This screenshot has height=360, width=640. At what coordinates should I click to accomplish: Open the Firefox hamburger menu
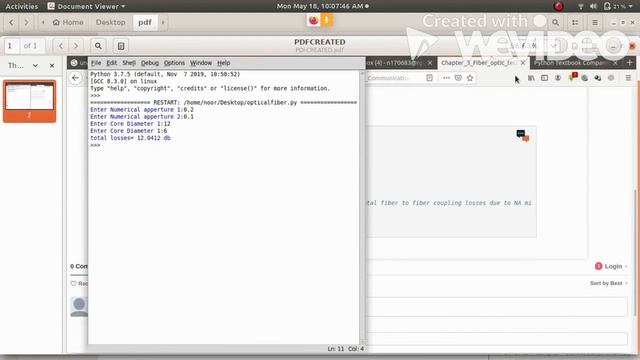pyautogui.click(x=628, y=78)
